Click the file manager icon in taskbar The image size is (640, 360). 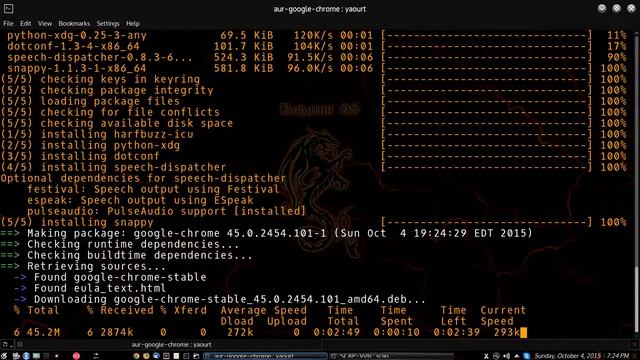point(16,356)
